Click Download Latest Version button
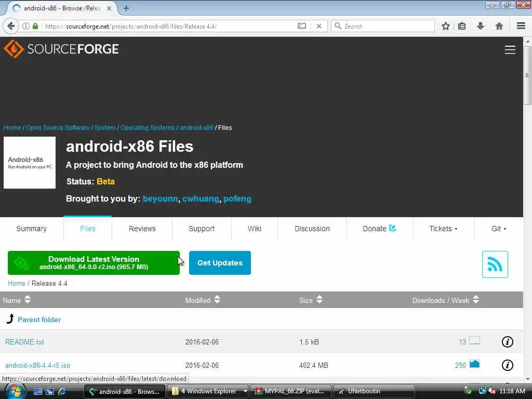Image resolution: width=532 pixels, height=399 pixels. click(94, 263)
